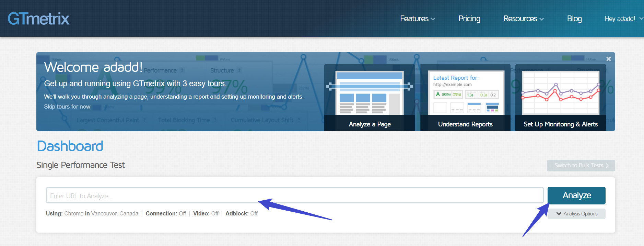Start Set Up Monitoring & Alerts tour

pos(561,97)
